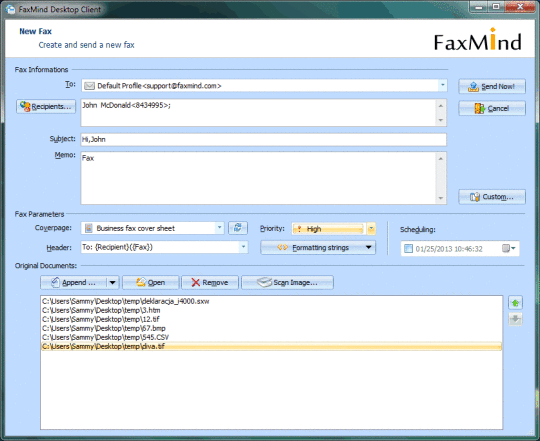Click Memo scrollbar up arrow
540x441 pixels.
click(x=441, y=158)
